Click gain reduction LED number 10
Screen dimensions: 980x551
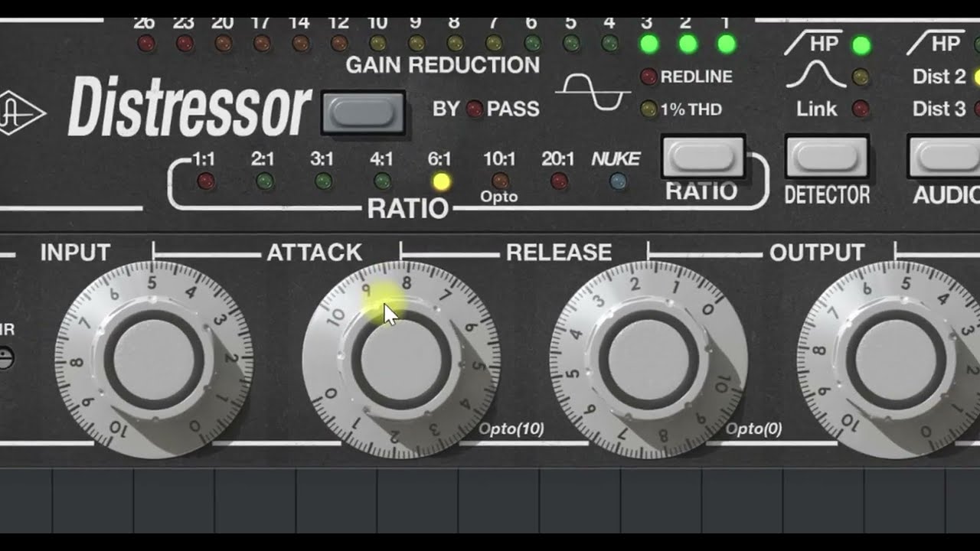click(378, 44)
